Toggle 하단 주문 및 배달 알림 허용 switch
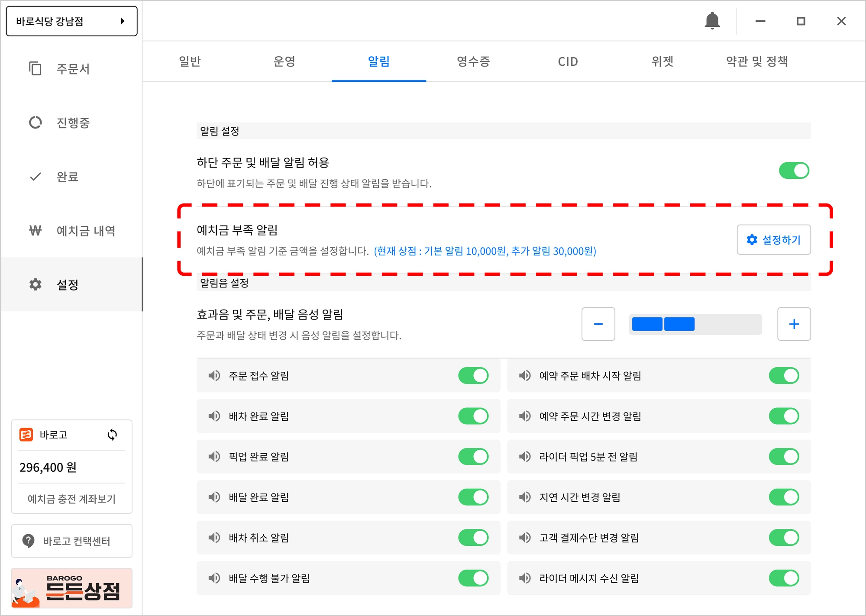The width and height of the screenshot is (866, 616). (x=794, y=171)
